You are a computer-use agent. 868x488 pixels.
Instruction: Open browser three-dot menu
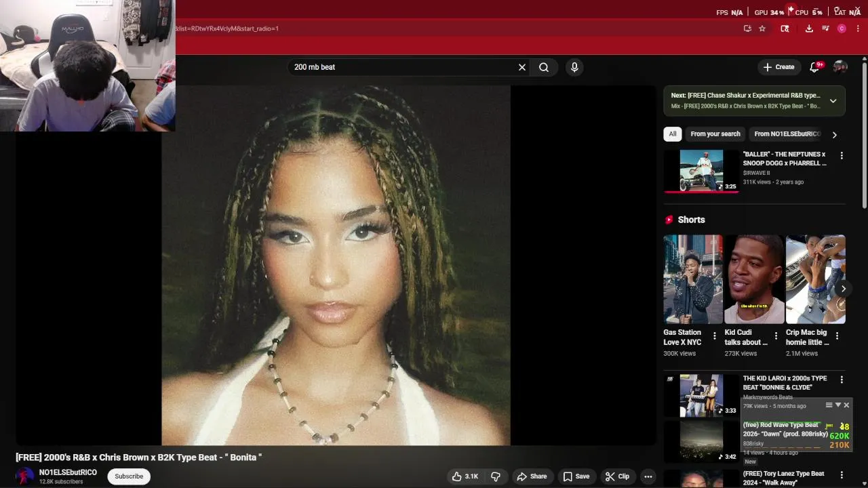(x=858, y=28)
